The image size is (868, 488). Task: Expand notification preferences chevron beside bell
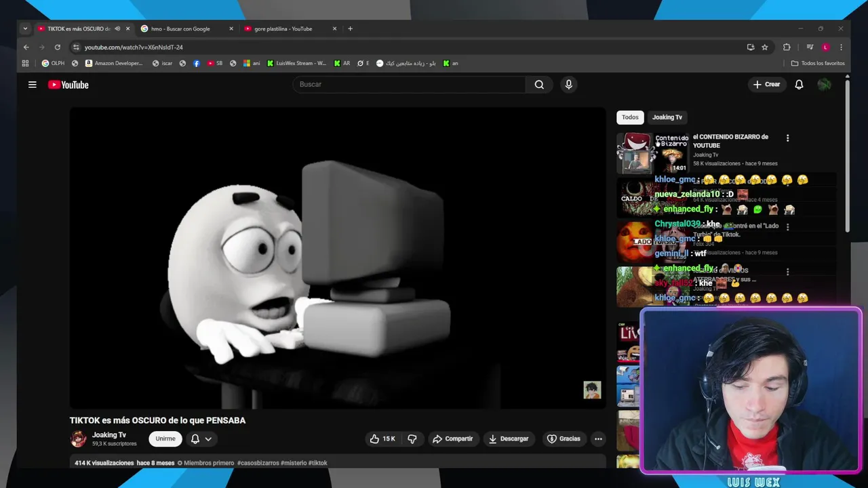[208, 439]
